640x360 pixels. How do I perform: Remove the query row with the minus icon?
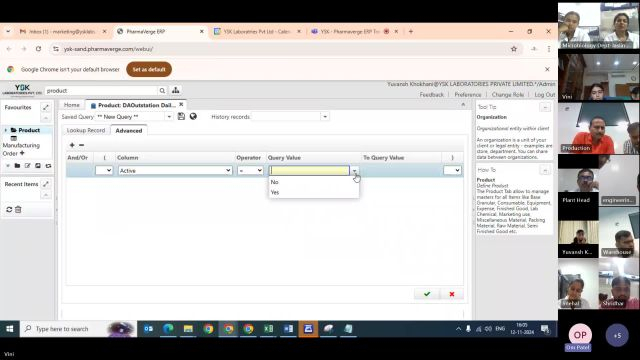click(x=81, y=145)
